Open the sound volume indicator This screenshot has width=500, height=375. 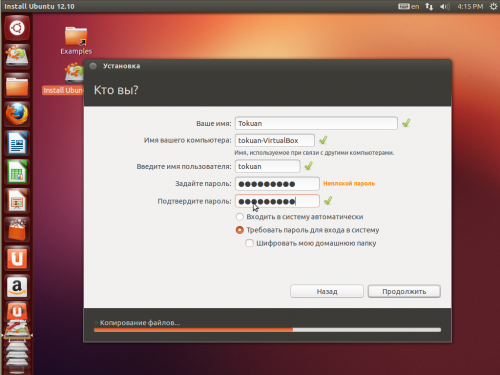coord(444,6)
